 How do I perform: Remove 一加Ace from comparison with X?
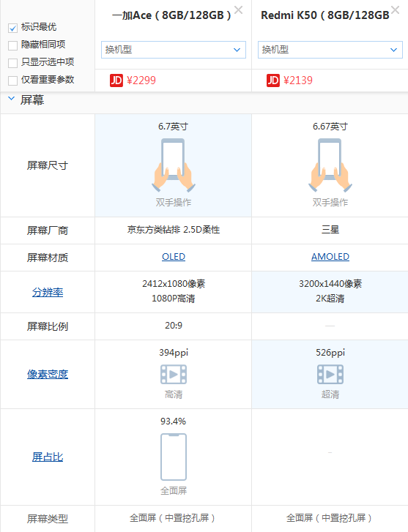(x=239, y=10)
